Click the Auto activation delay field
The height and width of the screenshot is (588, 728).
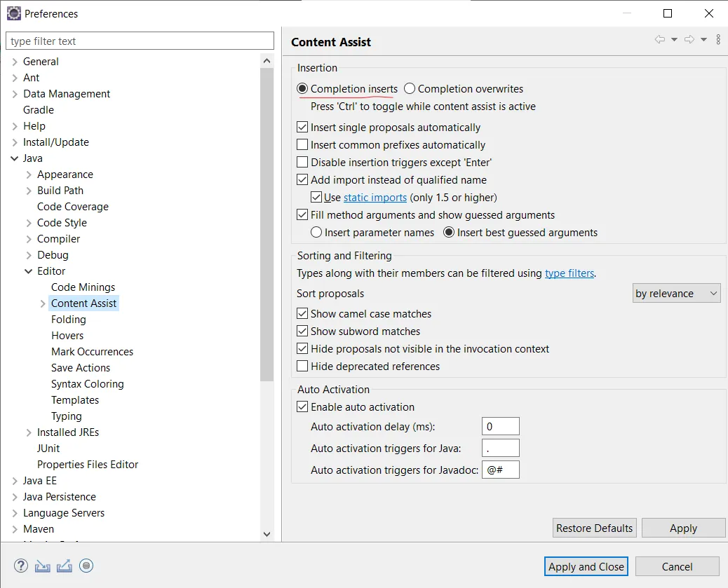(x=500, y=427)
